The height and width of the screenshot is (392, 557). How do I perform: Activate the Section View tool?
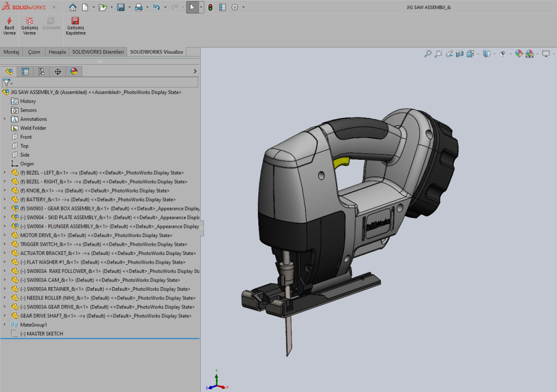coord(460,54)
